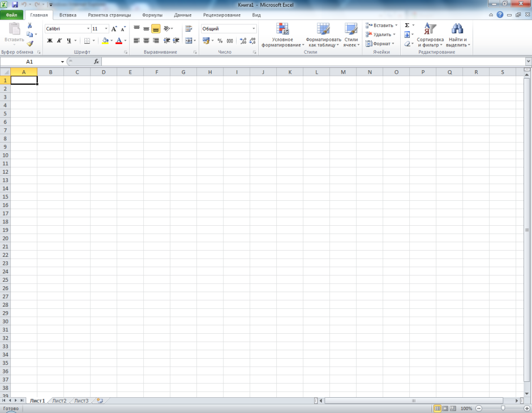Switch to Вставка ribbon tab
Screen dimensions: 532x413
tap(68, 15)
